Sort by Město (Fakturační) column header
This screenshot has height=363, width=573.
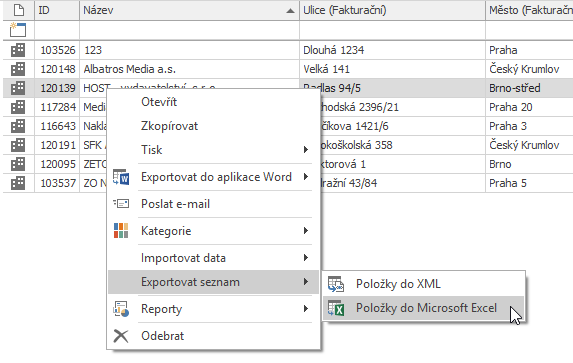click(x=530, y=10)
